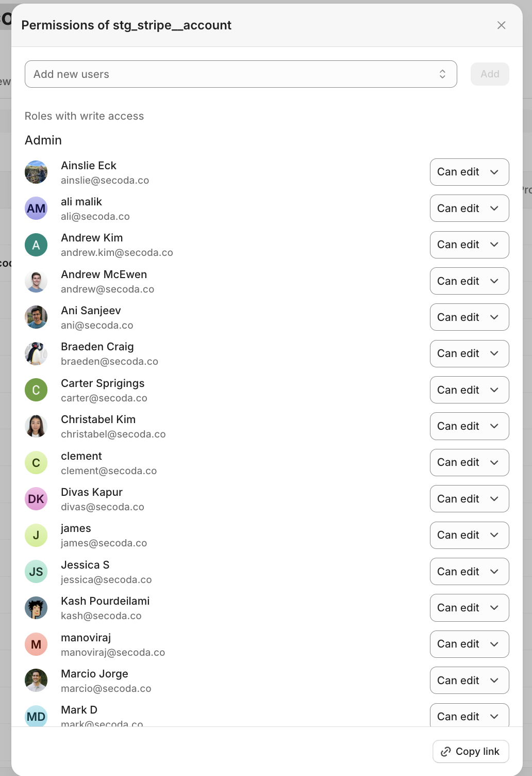The width and height of the screenshot is (532, 776).
Task: Click manoviraj's M avatar
Action: tap(36, 644)
